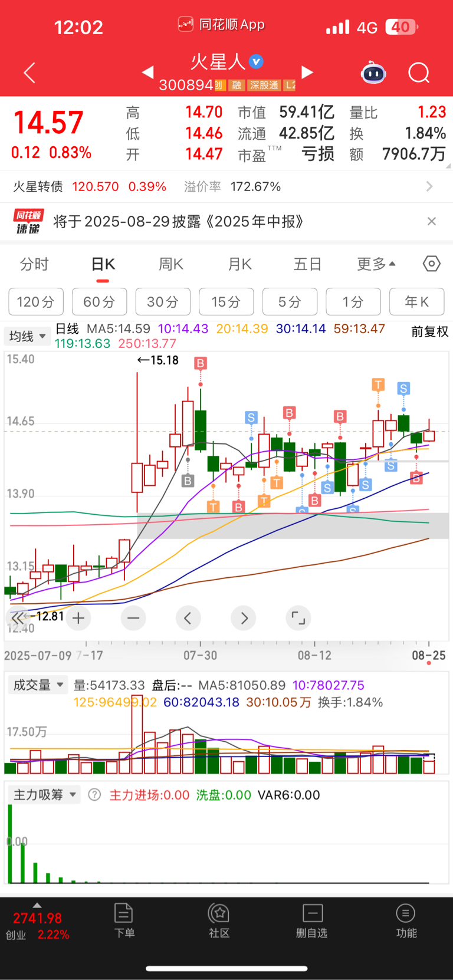Tap 市值 59.41亿 value
The image size is (453, 980).
307,112
